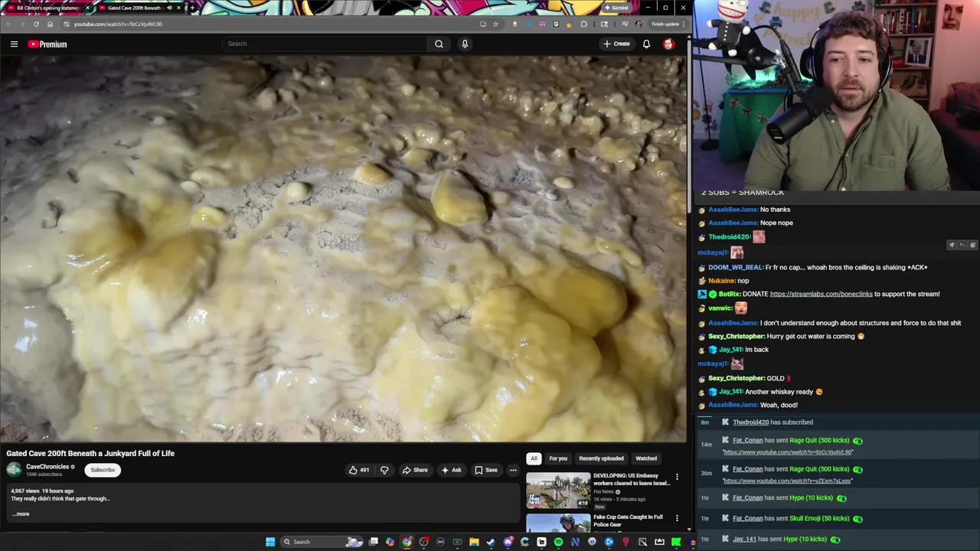
Task: Activate voice search microphone
Action: tap(465, 44)
